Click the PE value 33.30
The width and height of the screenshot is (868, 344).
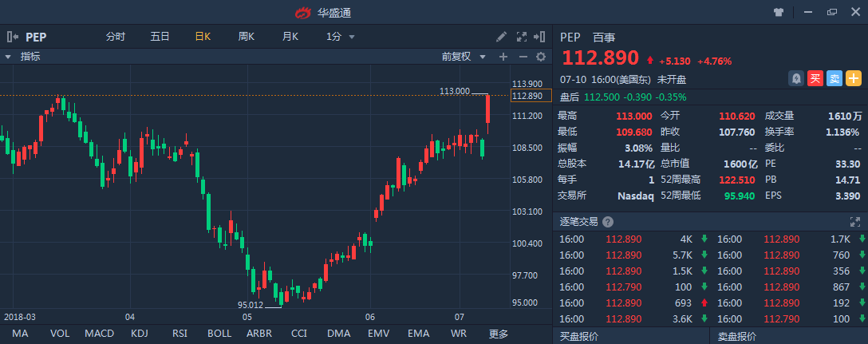[x=848, y=164]
